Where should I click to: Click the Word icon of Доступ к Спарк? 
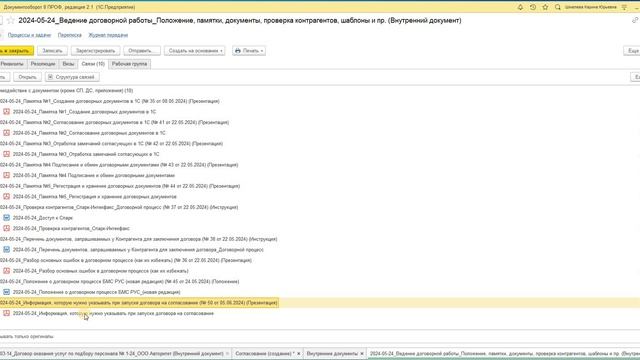(7, 218)
